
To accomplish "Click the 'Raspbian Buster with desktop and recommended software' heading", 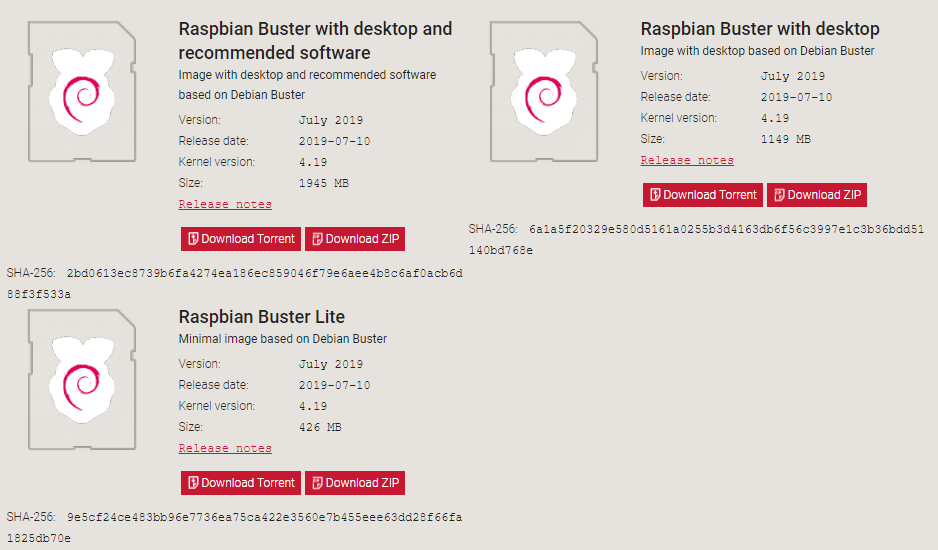I will pyautogui.click(x=315, y=41).
